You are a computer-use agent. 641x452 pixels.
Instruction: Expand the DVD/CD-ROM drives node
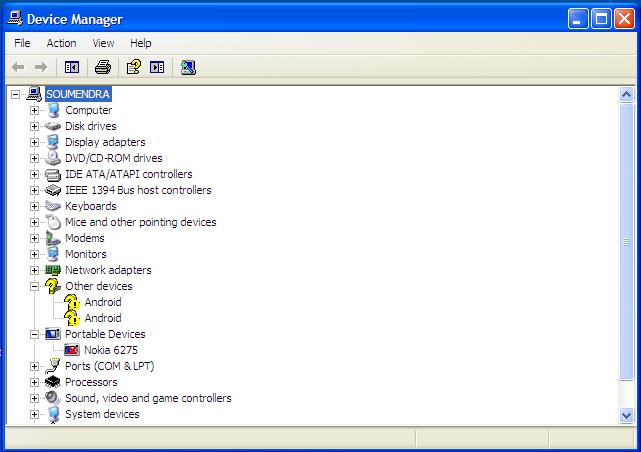click(x=34, y=158)
